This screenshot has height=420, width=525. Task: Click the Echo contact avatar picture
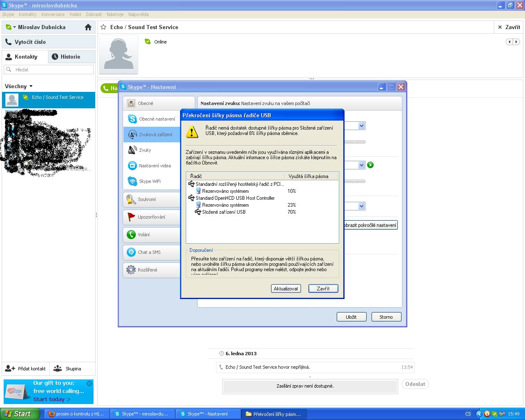click(x=119, y=54)
